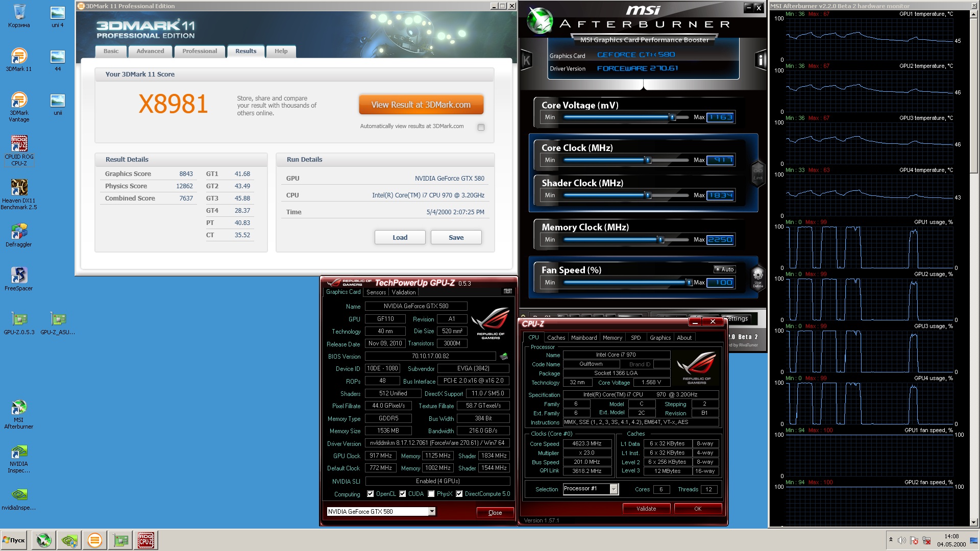Viewport: 980px width, 551px height.
Task: Switch to the Sensors tab in GPU-Z
Action: point(376,292)
